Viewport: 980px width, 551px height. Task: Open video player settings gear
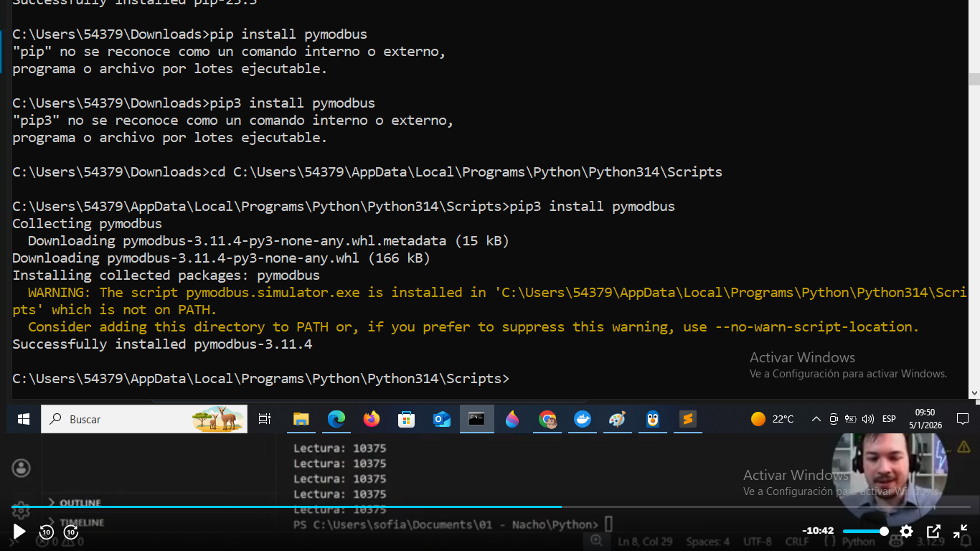[907, 532]
